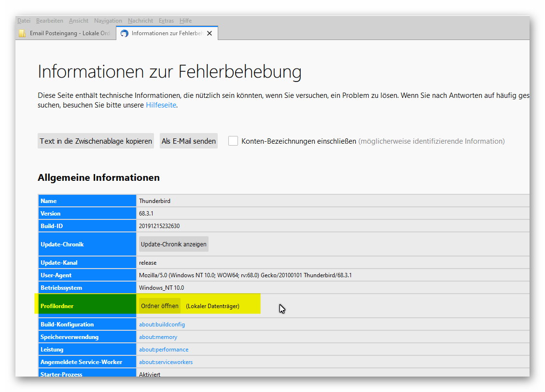Open the Datei menu
This screenshot has height=392, width=545.
coord(24,21)
